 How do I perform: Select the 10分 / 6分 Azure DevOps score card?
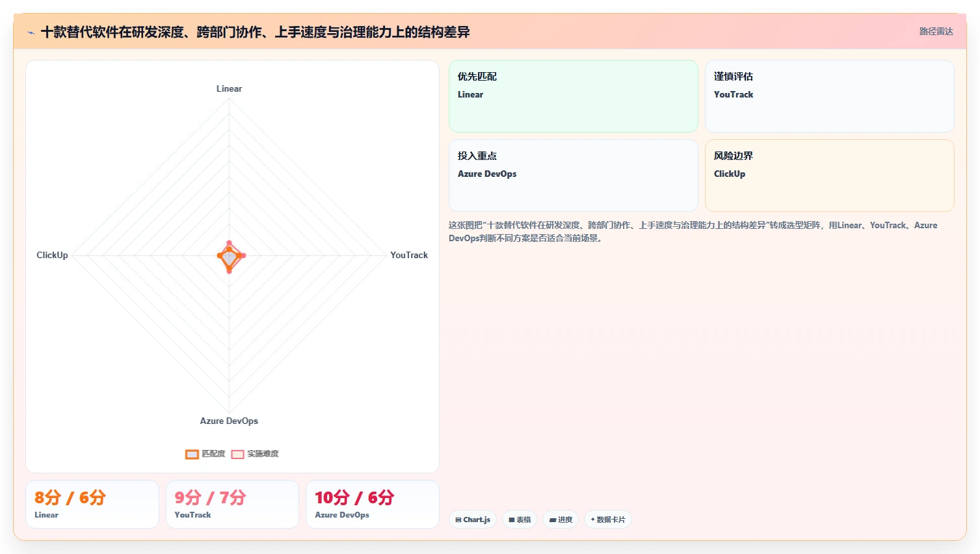click(x=373, y=504)
